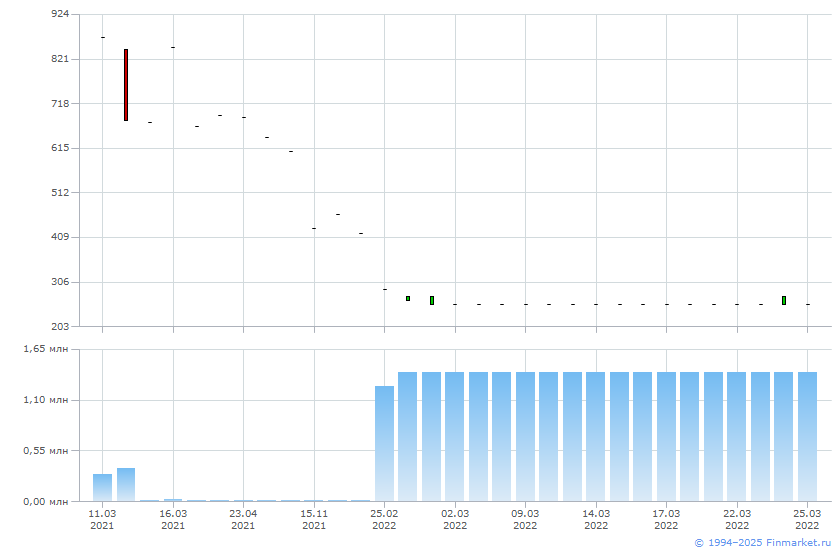Click the 203 price axis label
This screenshot has width=840, height=550.
coord(60,326)
